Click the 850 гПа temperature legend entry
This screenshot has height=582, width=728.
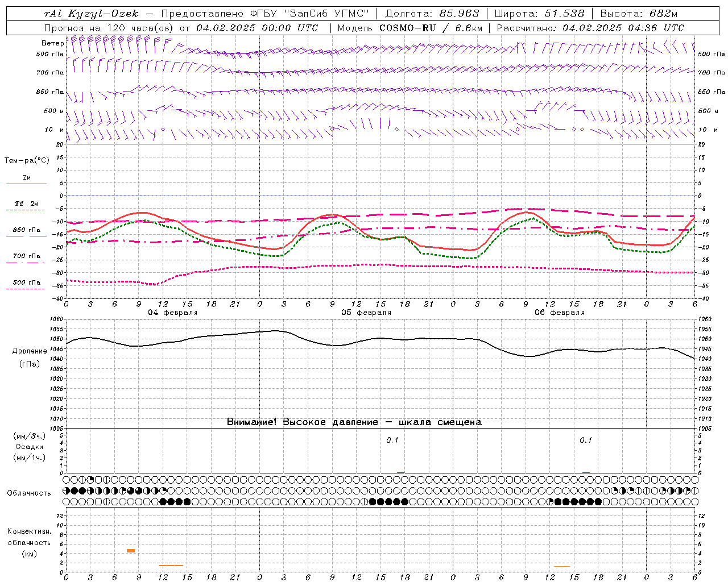coord(27,230)
